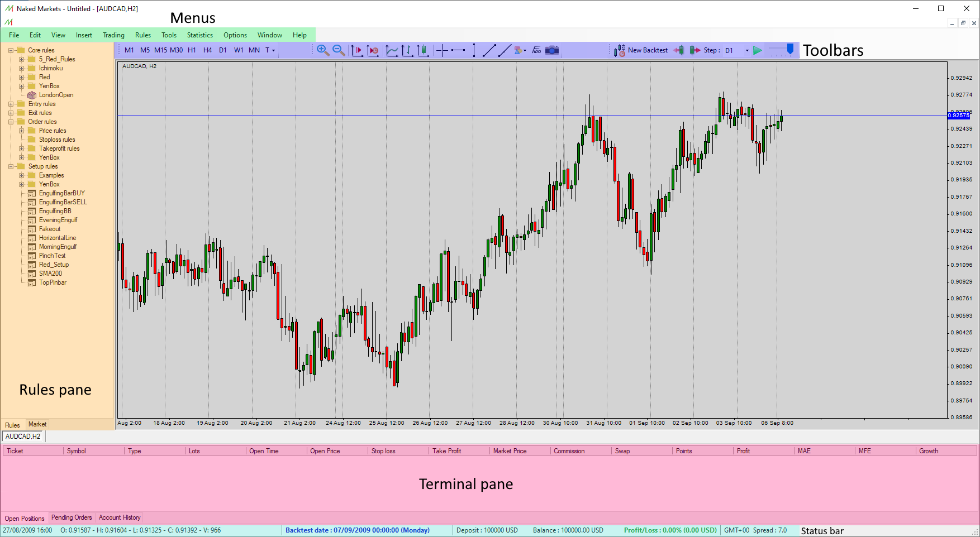Switch to the Market tab
The width and height of the screenshot is (980, 537).
[37, 424]
